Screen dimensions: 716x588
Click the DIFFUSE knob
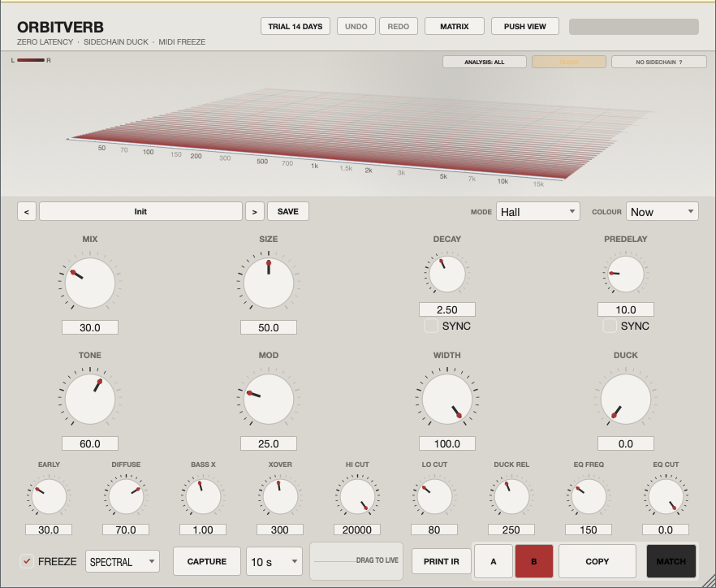tap(126, 496)
